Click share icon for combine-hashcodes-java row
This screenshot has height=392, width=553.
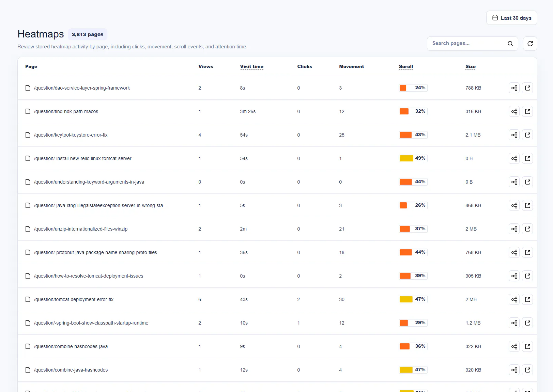(514, 346)
